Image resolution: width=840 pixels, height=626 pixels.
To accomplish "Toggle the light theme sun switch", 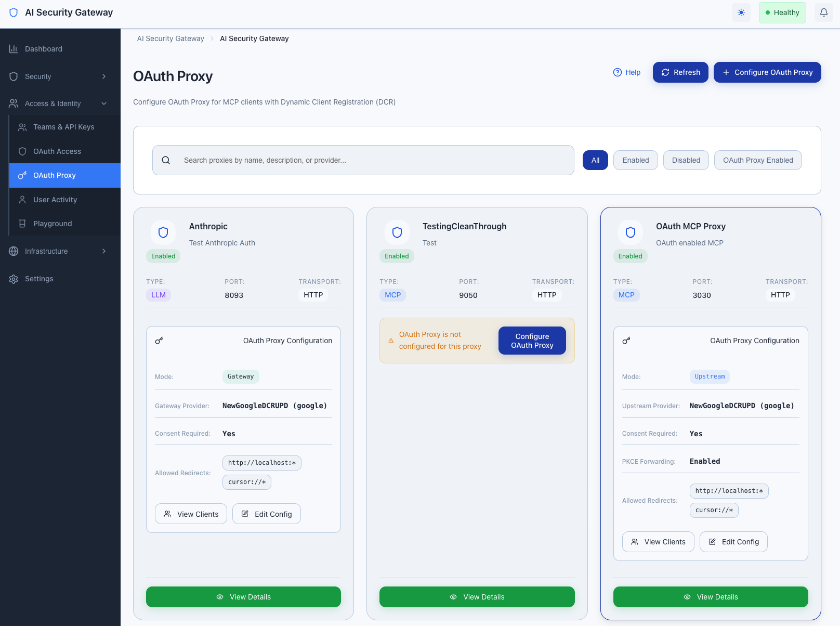I will 741,12.
